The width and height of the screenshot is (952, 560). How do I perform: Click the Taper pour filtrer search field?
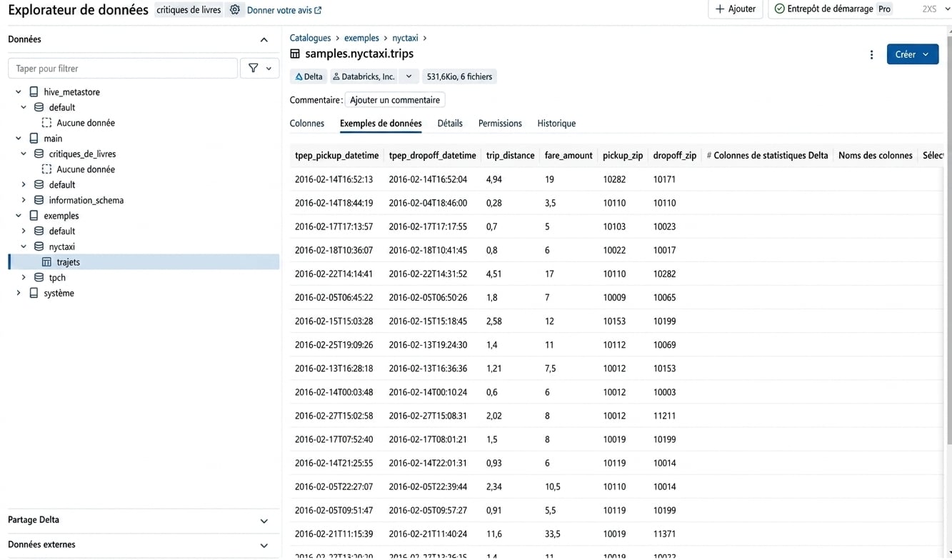[x=123, y=69]
